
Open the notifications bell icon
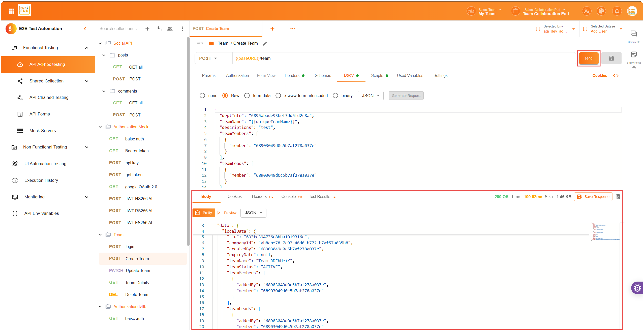[617, 11]
